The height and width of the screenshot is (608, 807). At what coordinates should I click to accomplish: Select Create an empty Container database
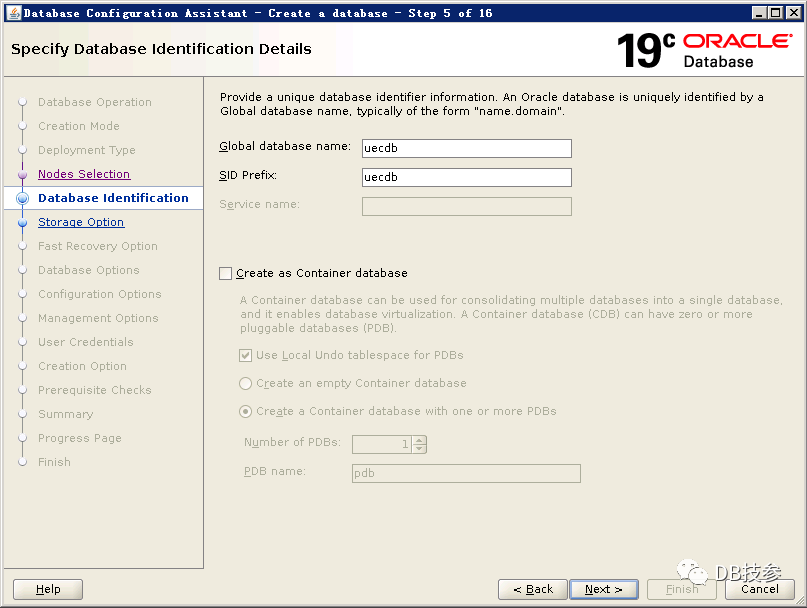pos(246,383)
